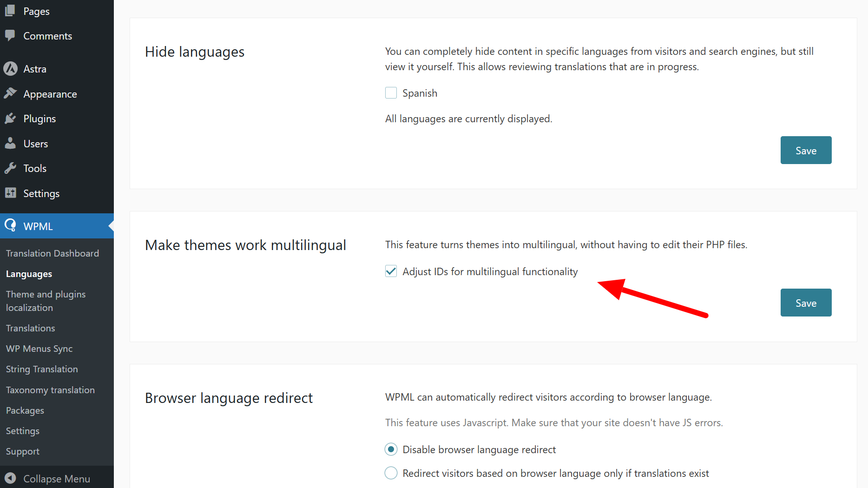Select Disable browser language redirect option

point(391,449)
